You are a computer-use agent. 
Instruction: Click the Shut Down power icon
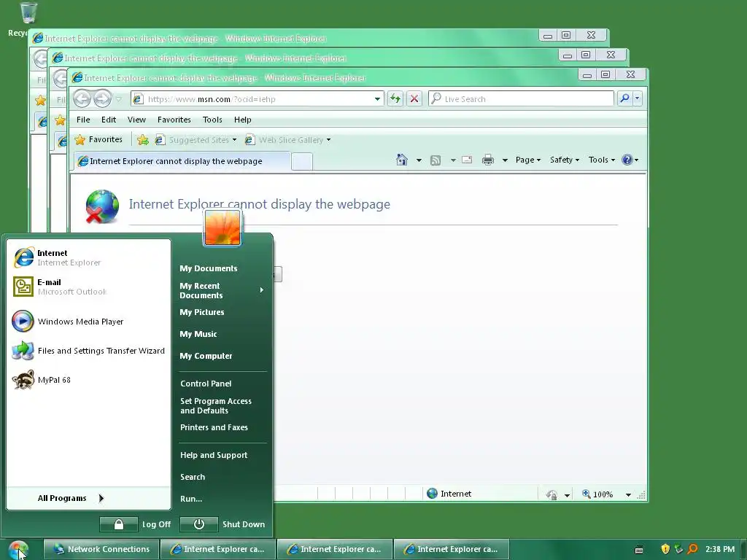(199, 524)
